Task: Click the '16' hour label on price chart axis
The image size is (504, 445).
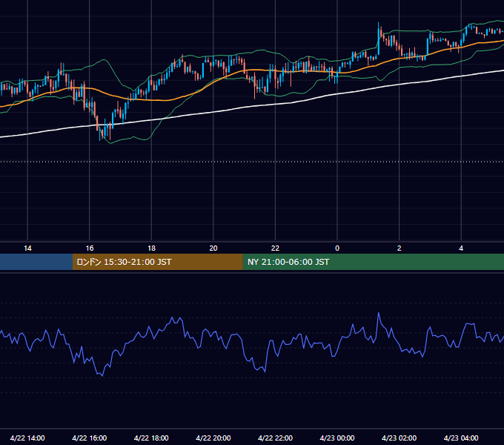Action: pos(90,248)
